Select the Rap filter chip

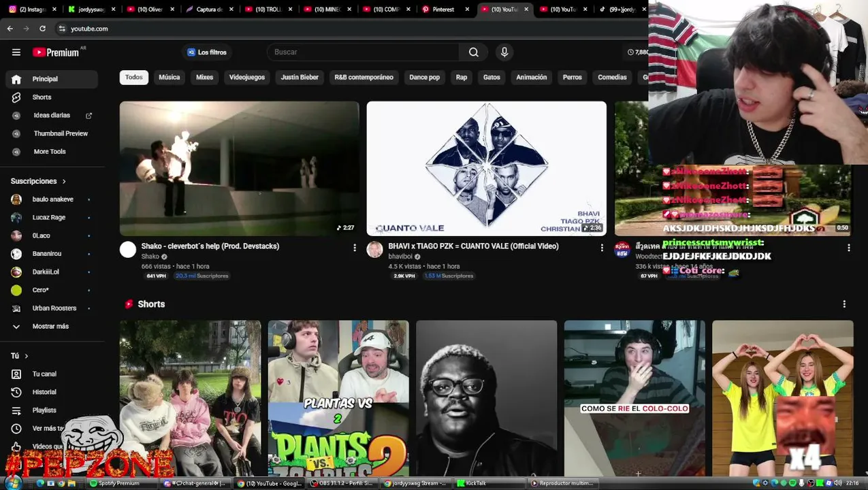462,78
